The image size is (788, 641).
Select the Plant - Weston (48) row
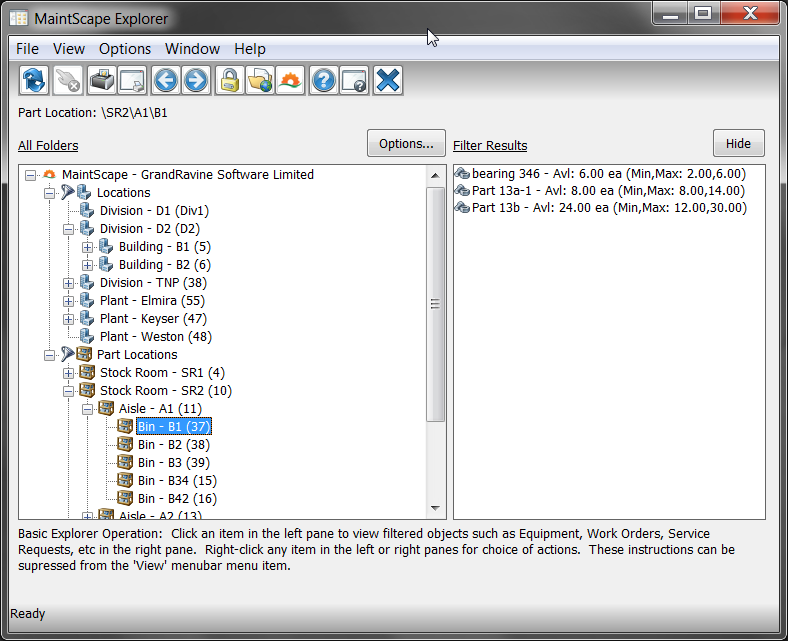pyautogui.click(x=156, y=336)
